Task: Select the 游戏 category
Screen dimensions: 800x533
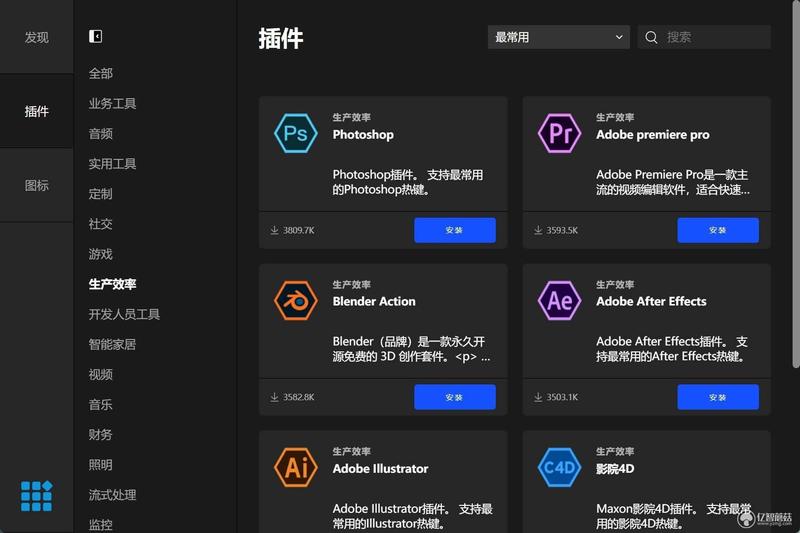Action: (101, 254)
